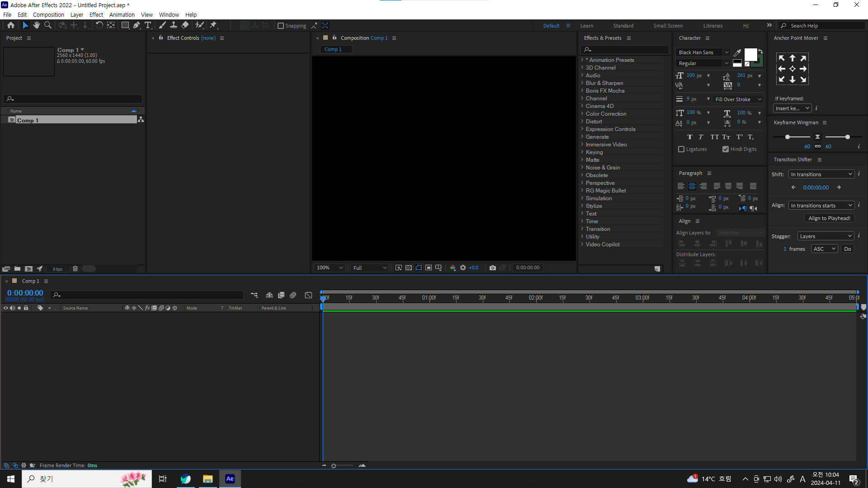Viewport: 868px width, 488px height.
Task: Take a snapshot with camera icon
Action: point(493,268)
